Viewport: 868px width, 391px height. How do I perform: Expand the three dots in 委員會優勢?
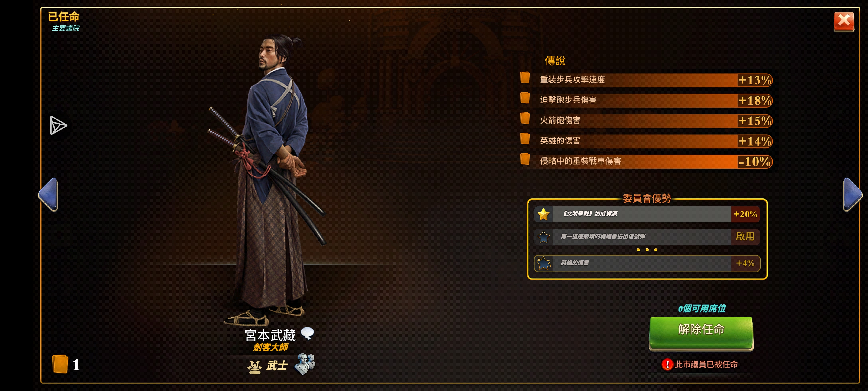(647, 250)
